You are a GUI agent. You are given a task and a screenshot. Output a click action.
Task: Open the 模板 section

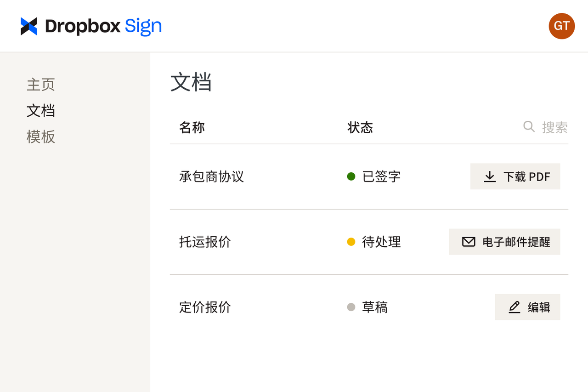click(x=41, y=137)
